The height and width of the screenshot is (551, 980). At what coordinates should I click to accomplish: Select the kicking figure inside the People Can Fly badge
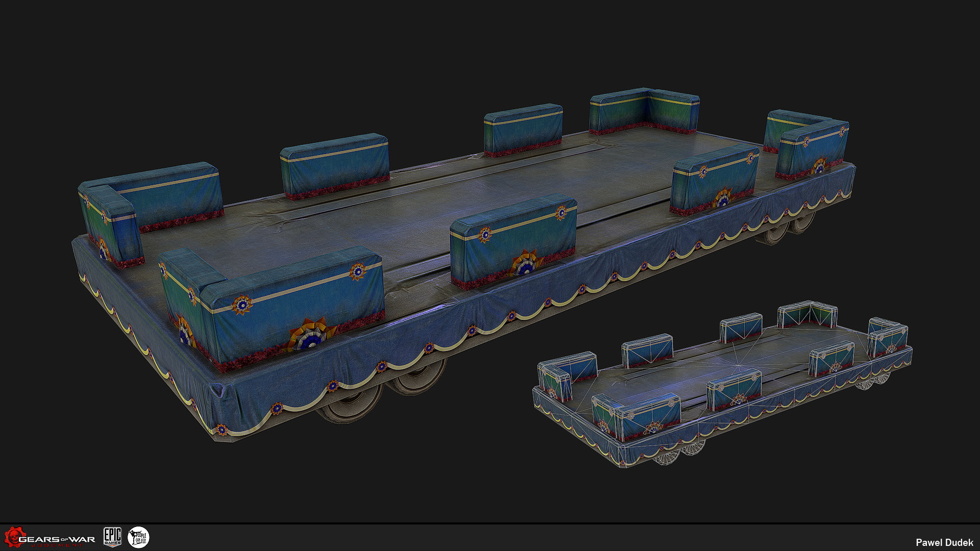133,536
